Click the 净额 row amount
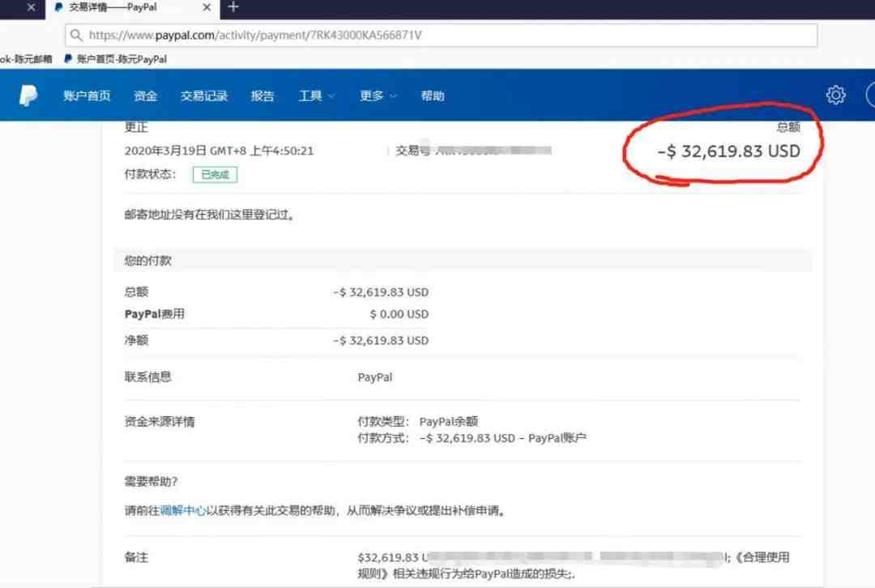This screenshot has height=588, width=875. (381, 340)
